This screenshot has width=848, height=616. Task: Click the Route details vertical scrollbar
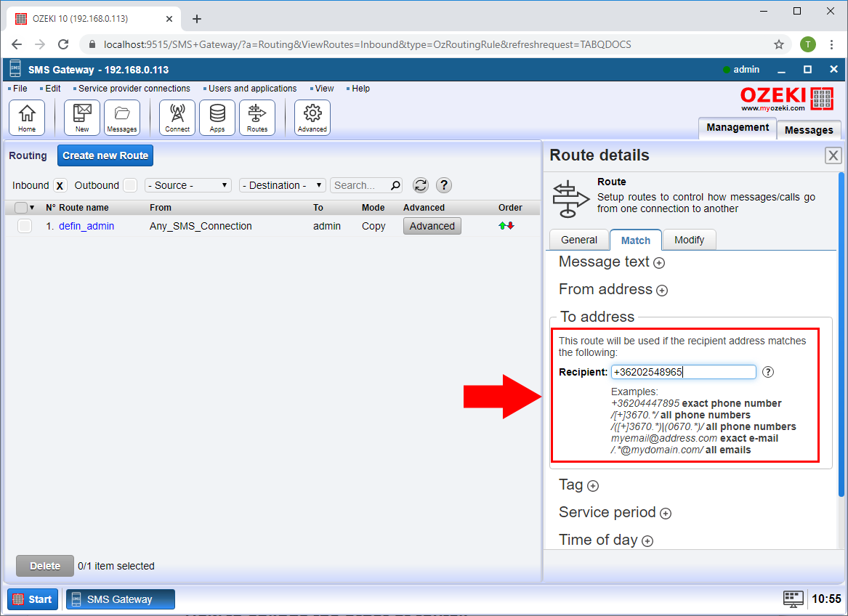[841, 334]
